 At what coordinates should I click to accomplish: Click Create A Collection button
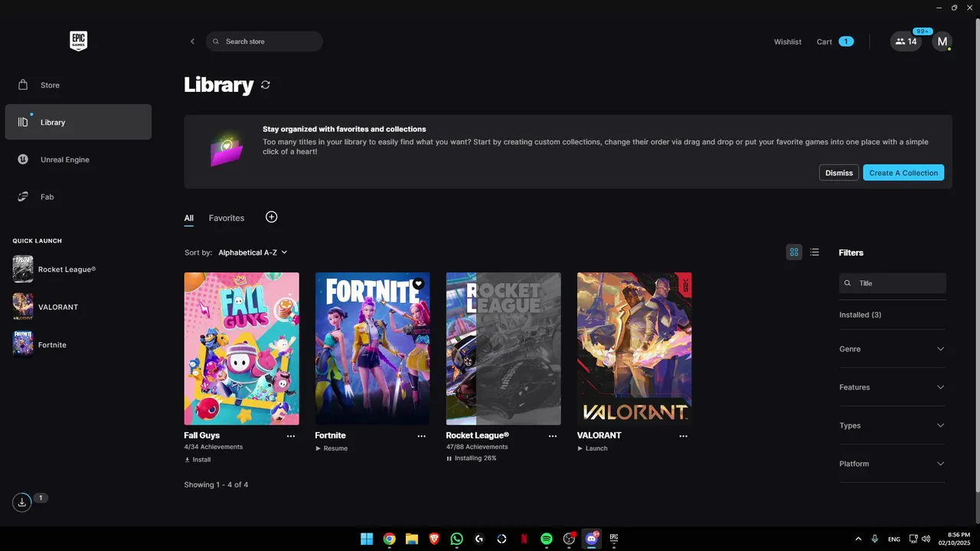click(903, 173)
